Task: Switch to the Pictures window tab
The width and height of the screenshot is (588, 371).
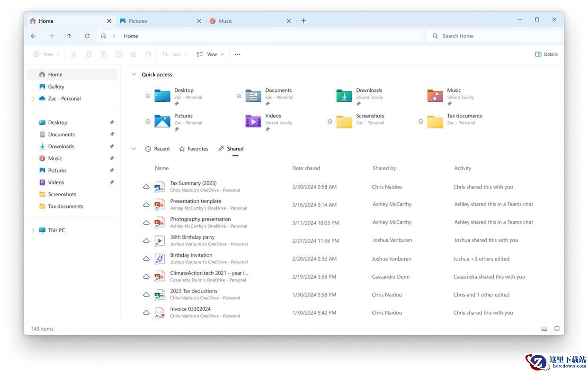Action: 160,21
